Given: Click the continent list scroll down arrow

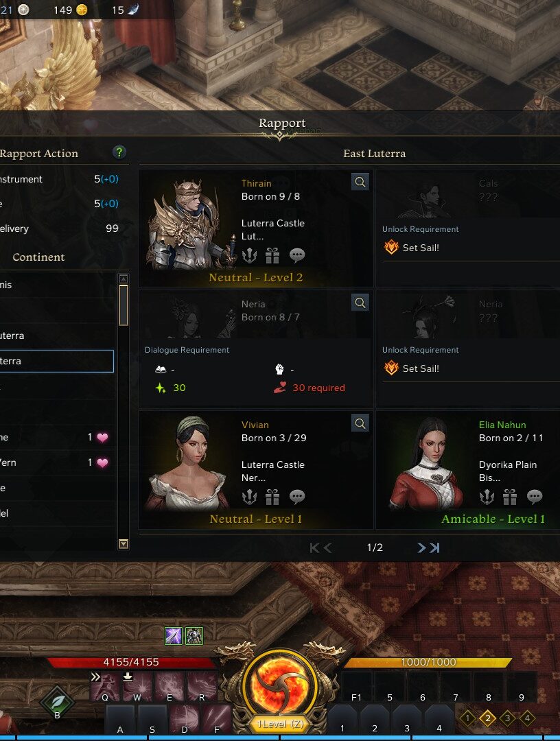Looking at the screenshot, I should pos(124,544).
